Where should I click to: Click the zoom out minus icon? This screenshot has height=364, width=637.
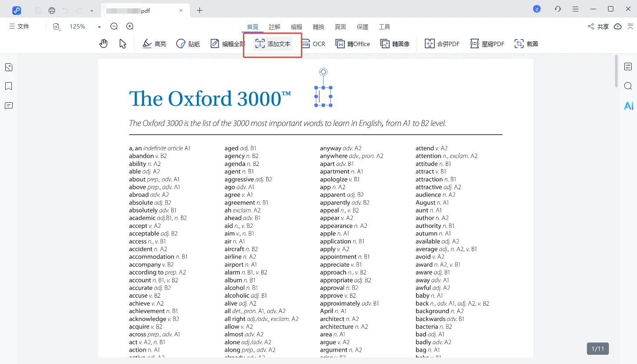tap(114, 26)
